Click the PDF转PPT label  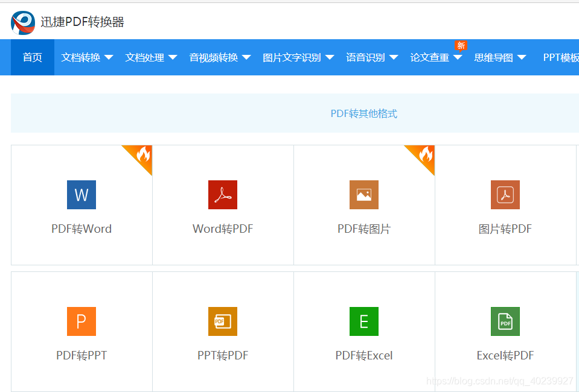tap(82, 355)
